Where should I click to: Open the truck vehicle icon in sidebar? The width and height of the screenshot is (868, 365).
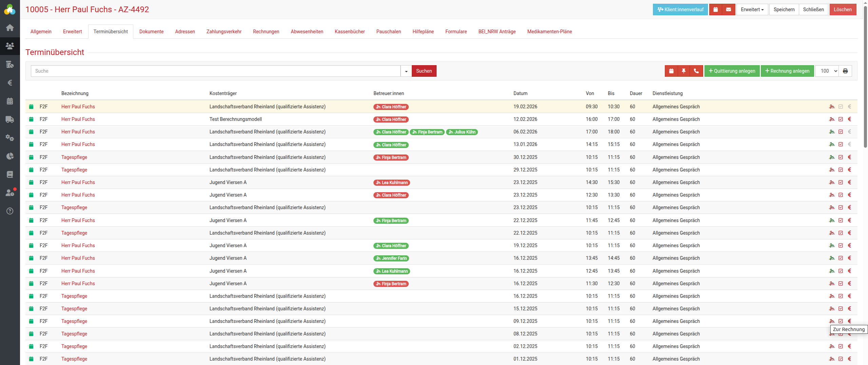(10, 119)
